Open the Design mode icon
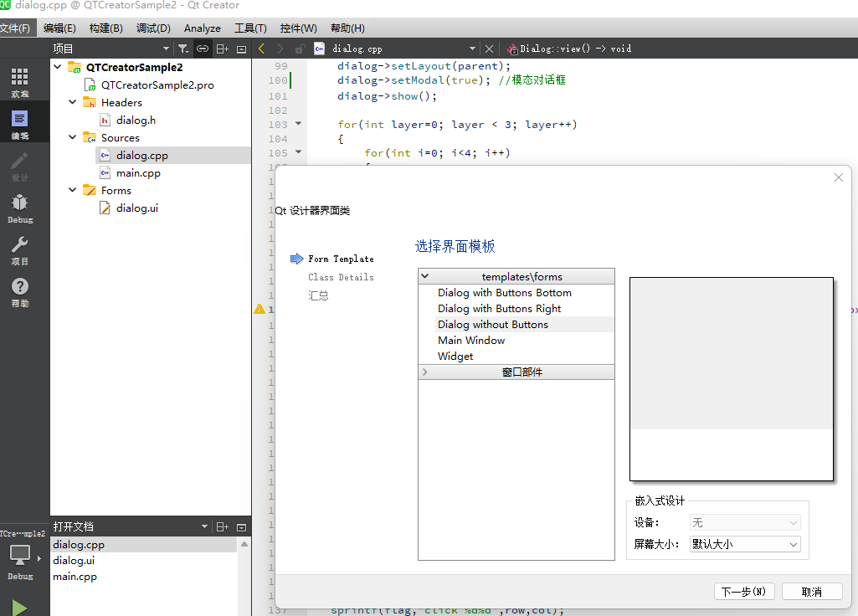The height and width of the screenshot is (616, 858). pyautogui.click(x=20, y=166)
